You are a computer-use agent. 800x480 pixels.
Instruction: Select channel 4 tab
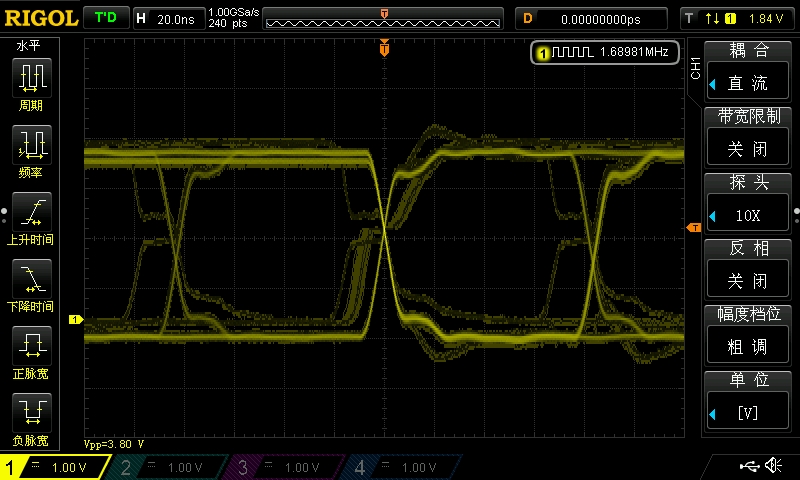tap(401, 467)
